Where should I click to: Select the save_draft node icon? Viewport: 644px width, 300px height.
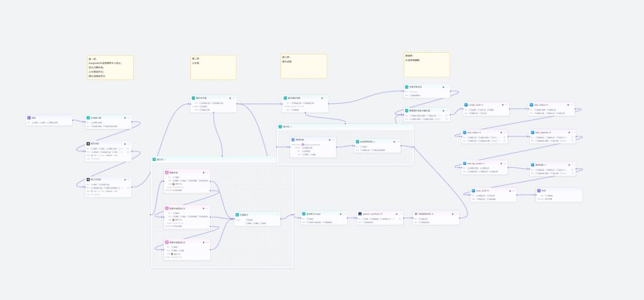click(x=474, y=191)
